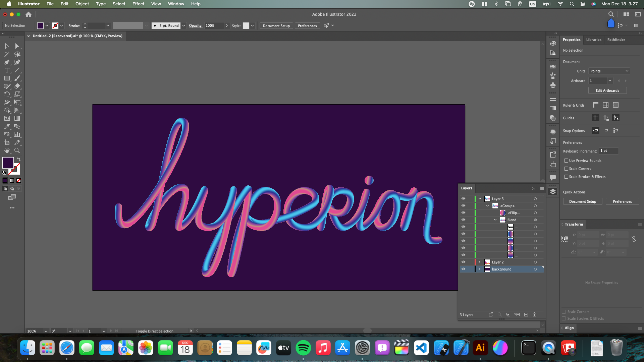This screenshot has width=644, height=362.
Task: Select the Type tool
Action: (x=7, y=70)
